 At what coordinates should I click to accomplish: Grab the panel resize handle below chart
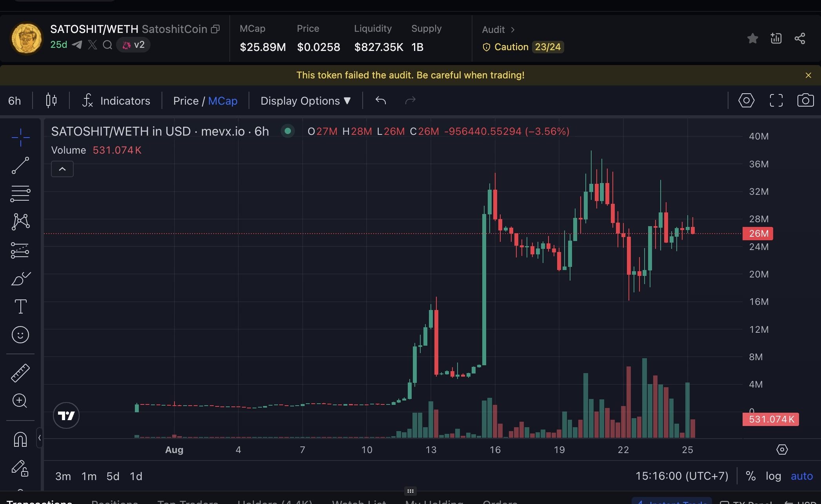(x=410, y=491)
